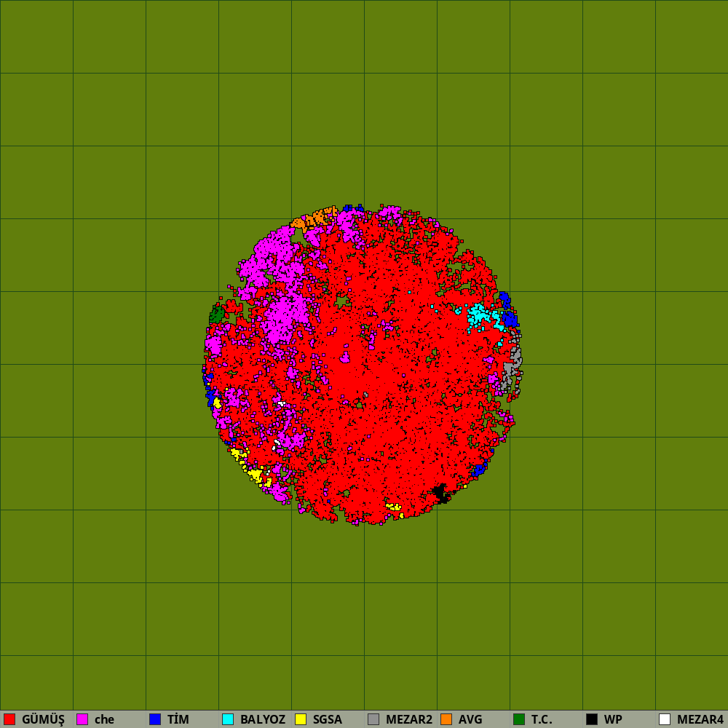The width and height of the screenshot is (728, 728).
Task: Click the orange AVG legend swatch
Action: (446, 719)
